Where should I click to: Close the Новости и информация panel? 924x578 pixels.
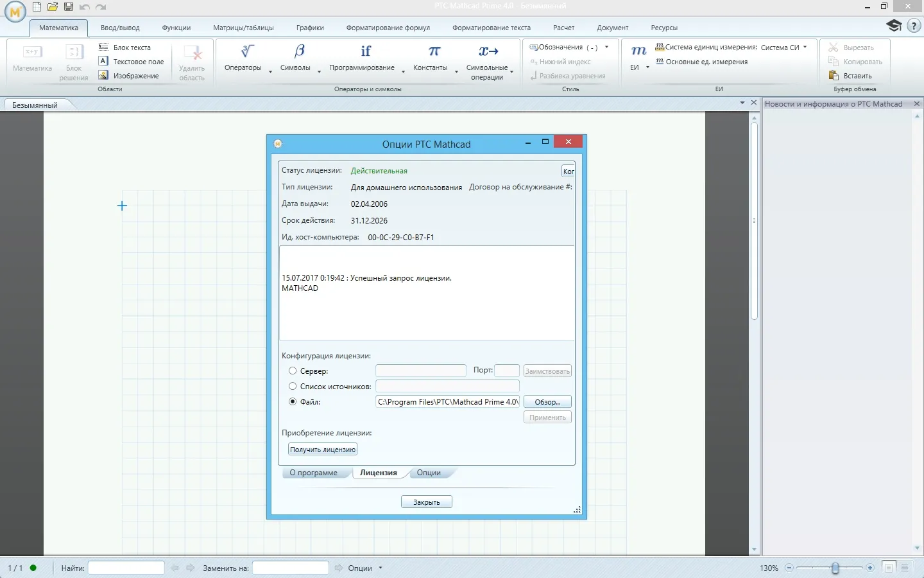click(x=917, y=104)
